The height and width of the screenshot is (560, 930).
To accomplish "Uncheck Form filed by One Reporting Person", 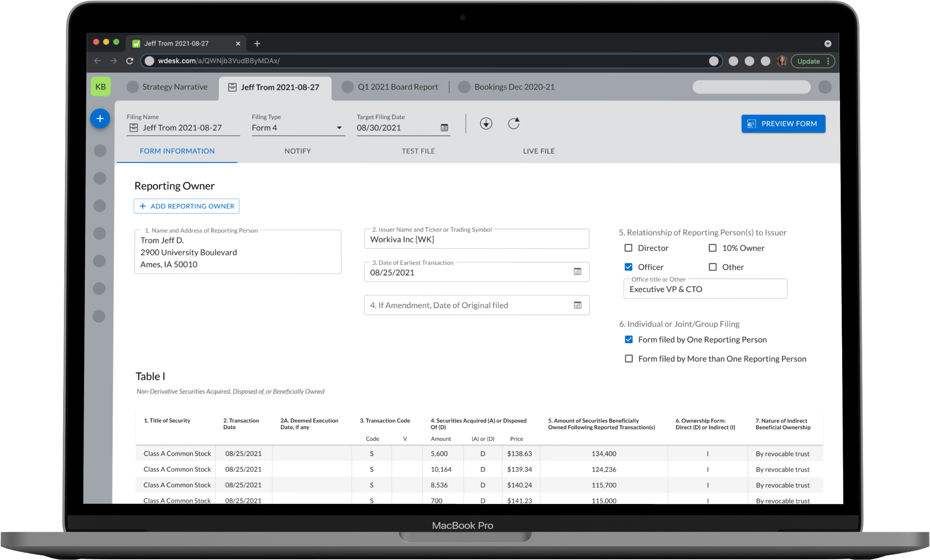I will pyautogui.click(x=629, y=339).
